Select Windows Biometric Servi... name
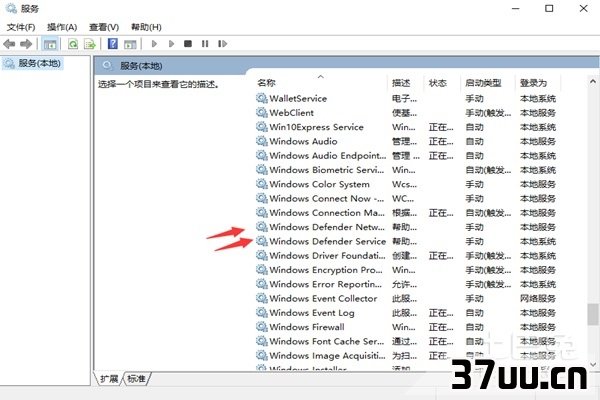This screenshot has width=600, height=400. tap(326, 170)
